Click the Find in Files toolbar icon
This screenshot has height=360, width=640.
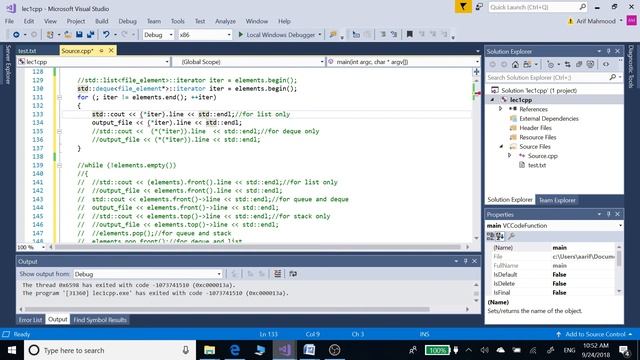[333, 35]
